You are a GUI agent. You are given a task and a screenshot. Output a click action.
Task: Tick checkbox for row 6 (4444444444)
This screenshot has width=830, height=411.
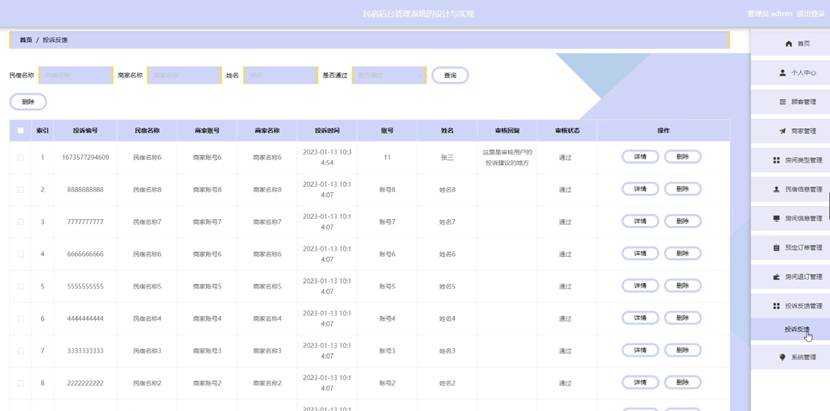(x=21, y=319)
